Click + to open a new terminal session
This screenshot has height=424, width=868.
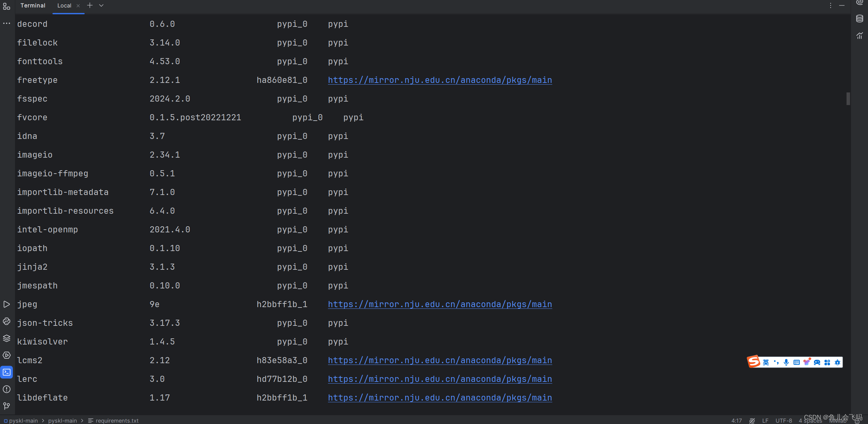pos(89,5)
